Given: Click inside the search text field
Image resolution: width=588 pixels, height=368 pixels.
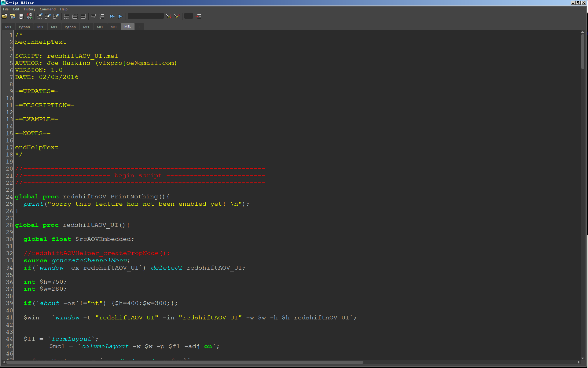Looking at the screenshot, I should [146, 16].
